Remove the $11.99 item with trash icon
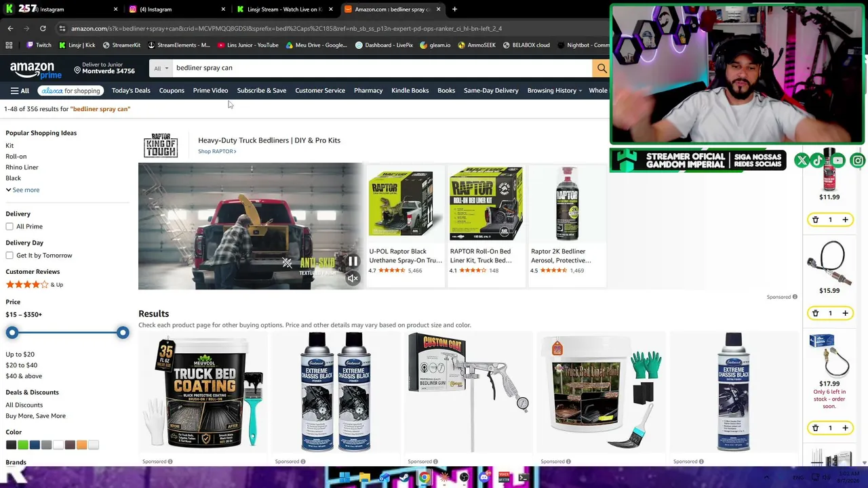This screenshot has width=868, height=488. pos(815,220)
